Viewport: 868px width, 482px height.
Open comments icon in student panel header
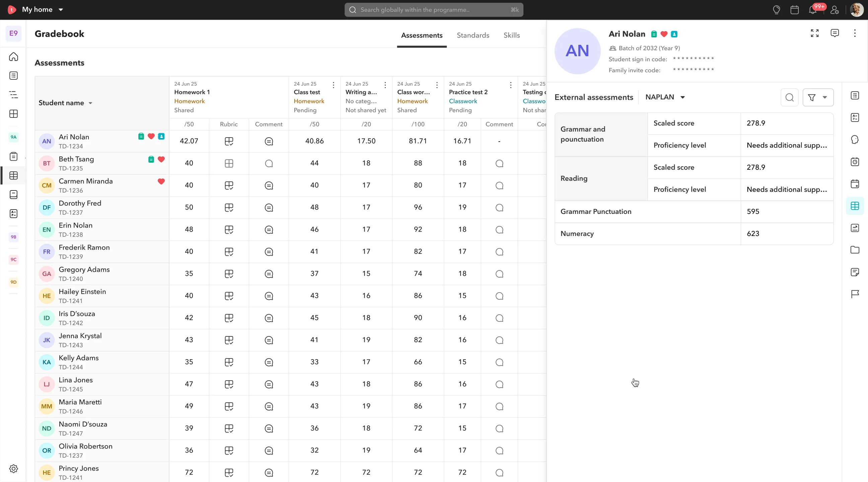tap(835, 33)
